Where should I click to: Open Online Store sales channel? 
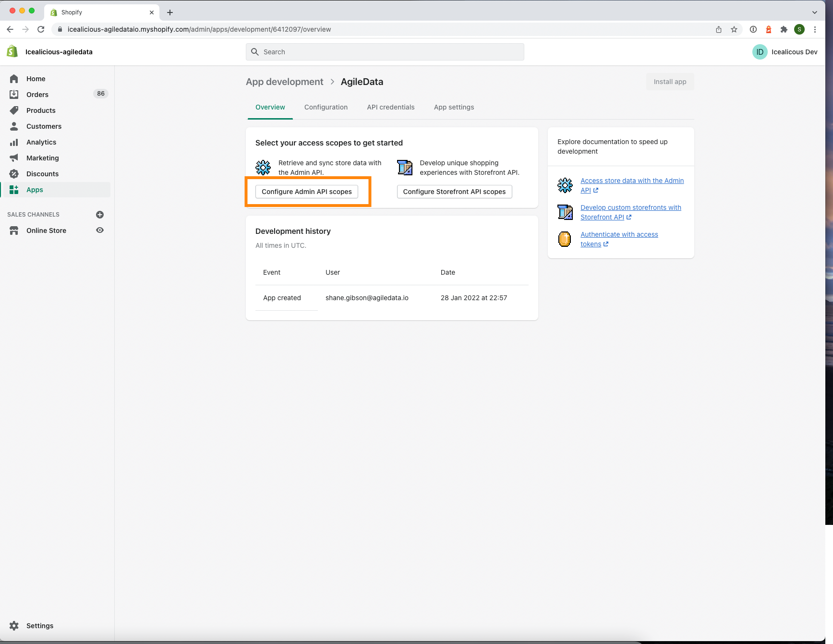(46, 231)
